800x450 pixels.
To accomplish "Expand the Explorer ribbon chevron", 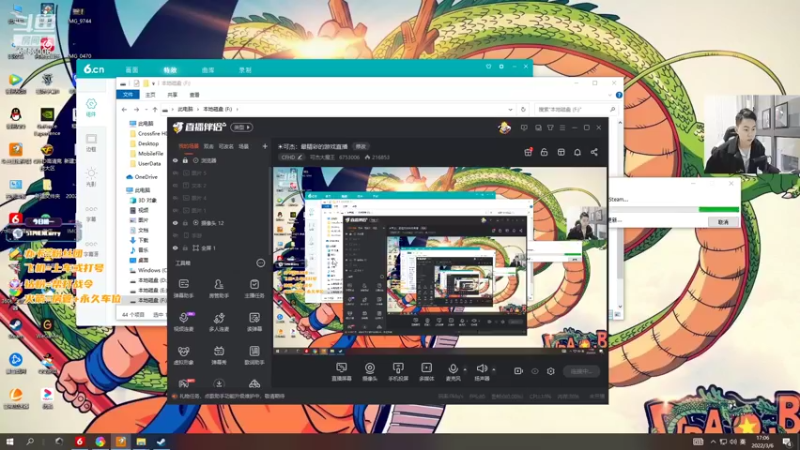I will [610, 95].
